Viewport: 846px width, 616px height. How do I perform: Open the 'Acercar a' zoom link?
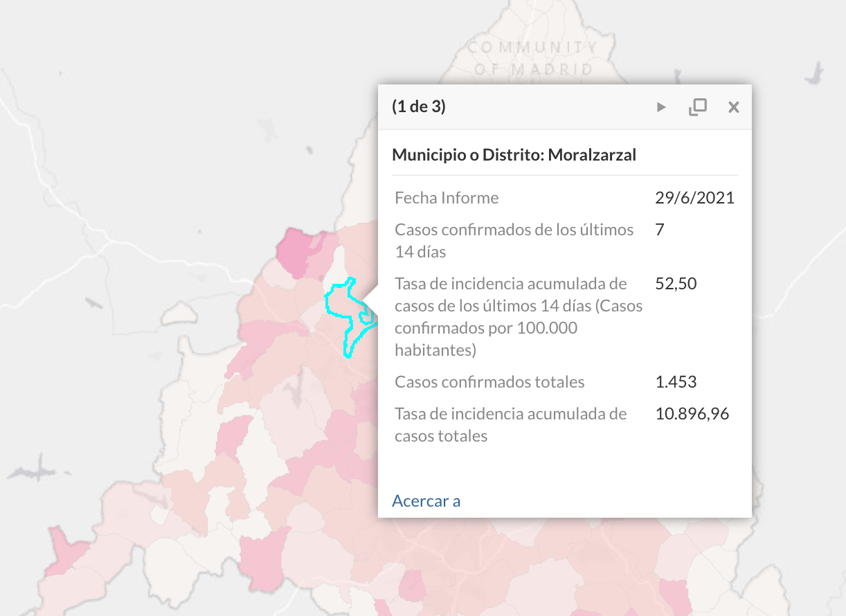426,500
